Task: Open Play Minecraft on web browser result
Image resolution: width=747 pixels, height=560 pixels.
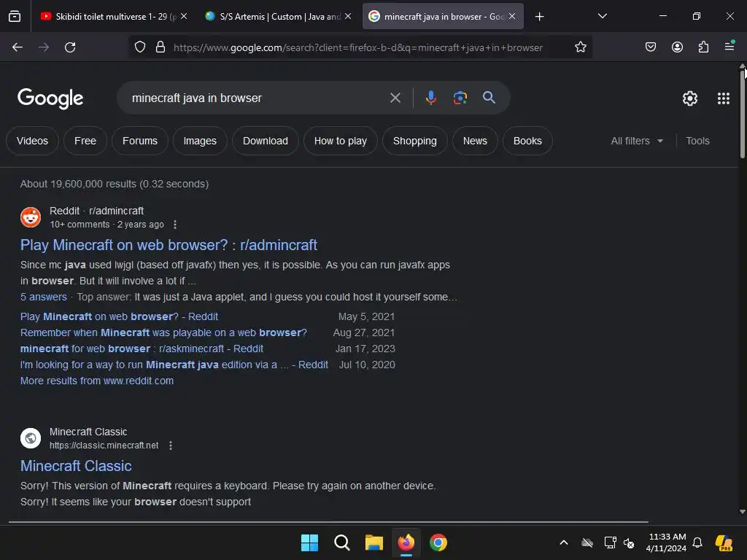Action: [169, 245]
